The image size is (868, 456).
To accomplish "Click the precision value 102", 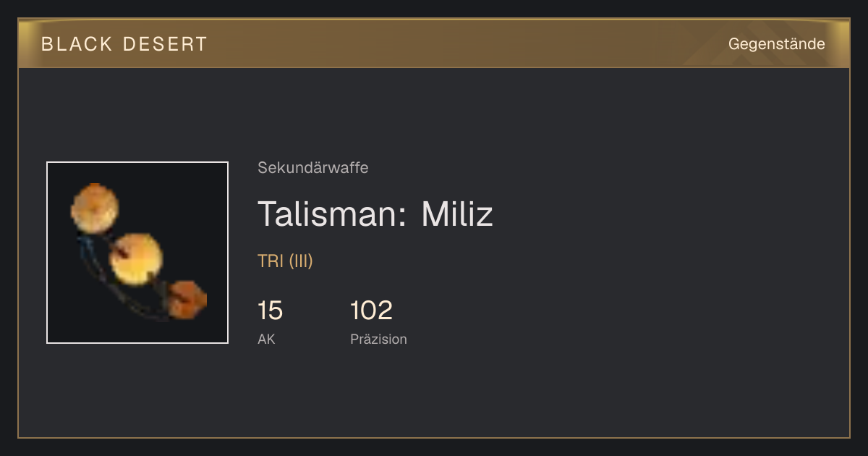I will click(371, 311).
